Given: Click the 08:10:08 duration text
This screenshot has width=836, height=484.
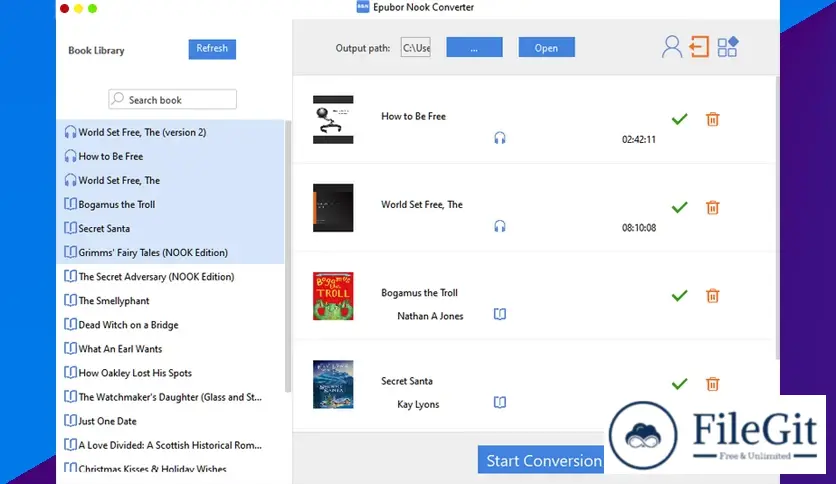Looking at the screenshot, I should 639,228.
